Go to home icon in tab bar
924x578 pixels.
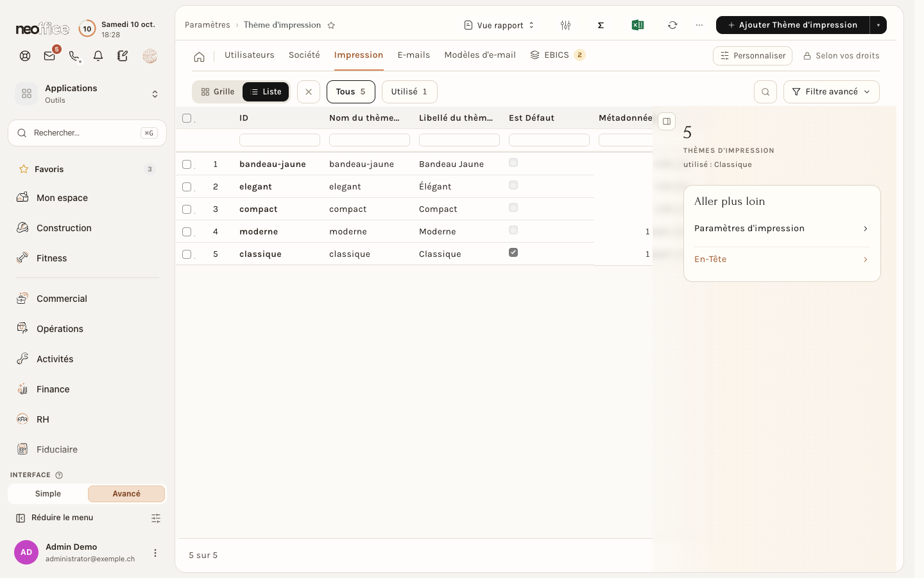point(200,57)
